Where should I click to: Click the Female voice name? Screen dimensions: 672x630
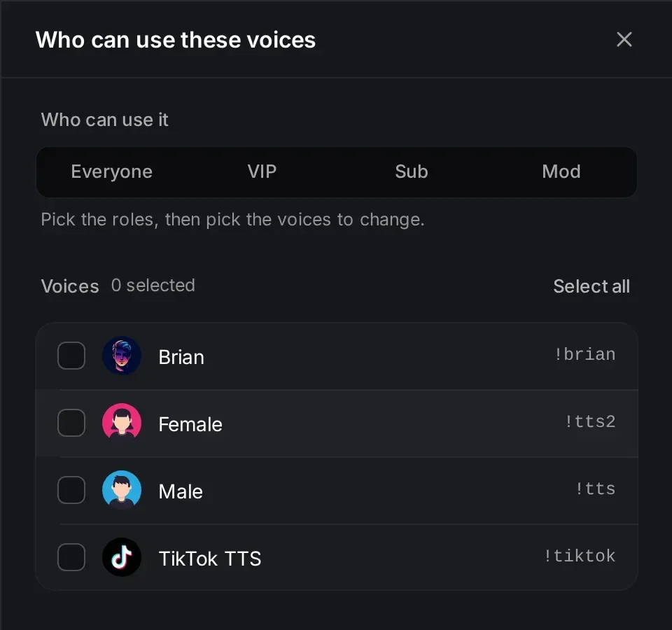pos(190,424)
